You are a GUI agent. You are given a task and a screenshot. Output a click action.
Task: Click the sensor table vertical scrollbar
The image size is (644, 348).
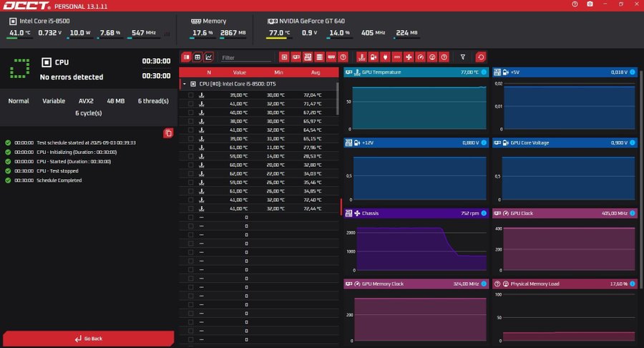pyautogui.click(x=338, y=97)
